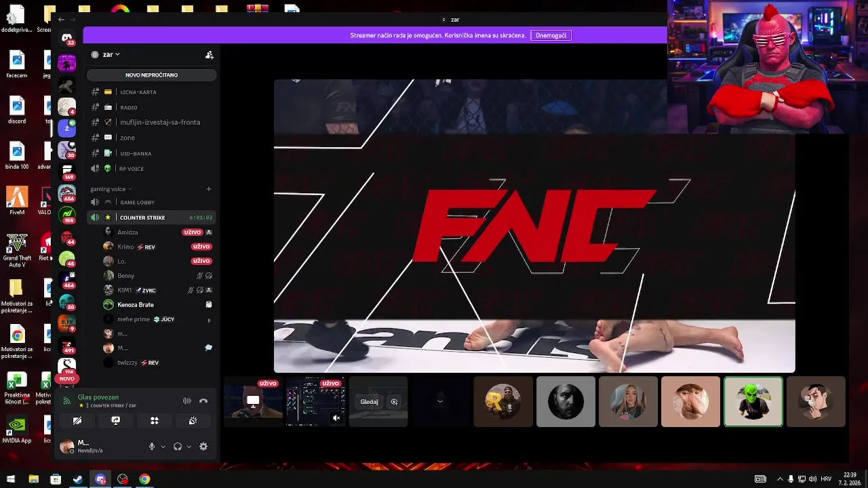Screen dimensions: 868x488
Task: Open first live stream thumbnail with monitor icon
Action: (254, 402)
